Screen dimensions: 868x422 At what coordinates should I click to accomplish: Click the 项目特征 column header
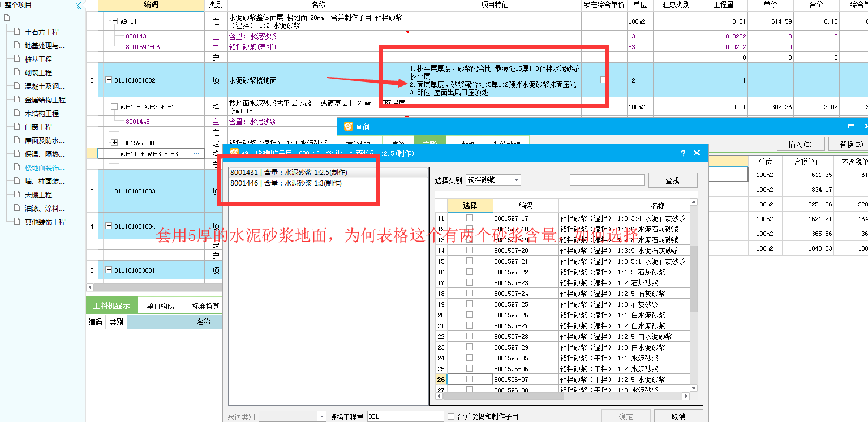(x=495, y=5)
